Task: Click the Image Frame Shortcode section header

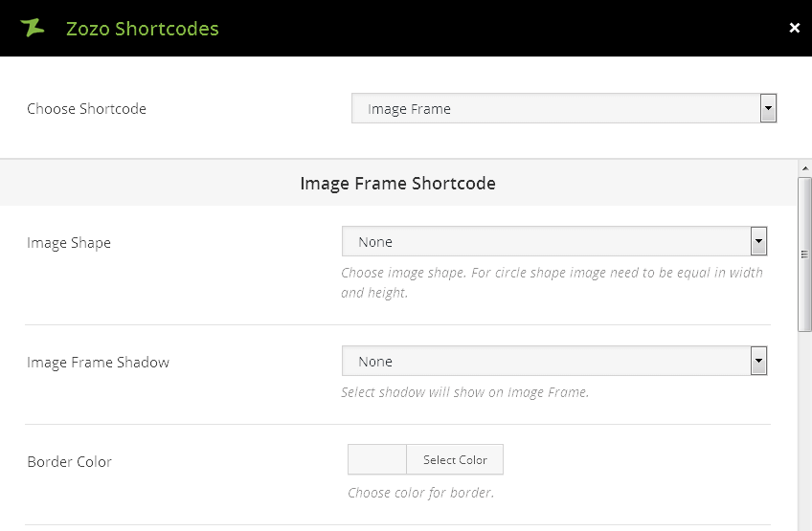Action: tap(397, 183)
